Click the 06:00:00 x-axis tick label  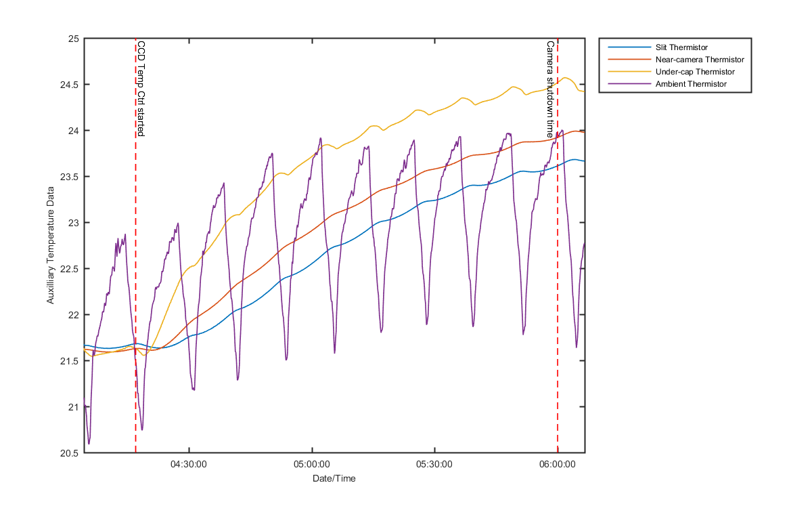[x=558, y=465]
